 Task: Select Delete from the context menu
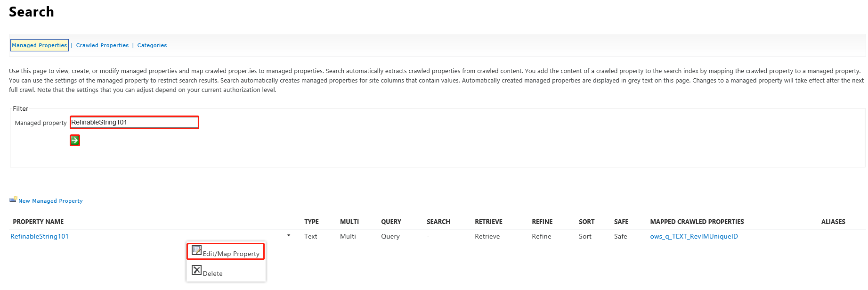tap(212, 273)
